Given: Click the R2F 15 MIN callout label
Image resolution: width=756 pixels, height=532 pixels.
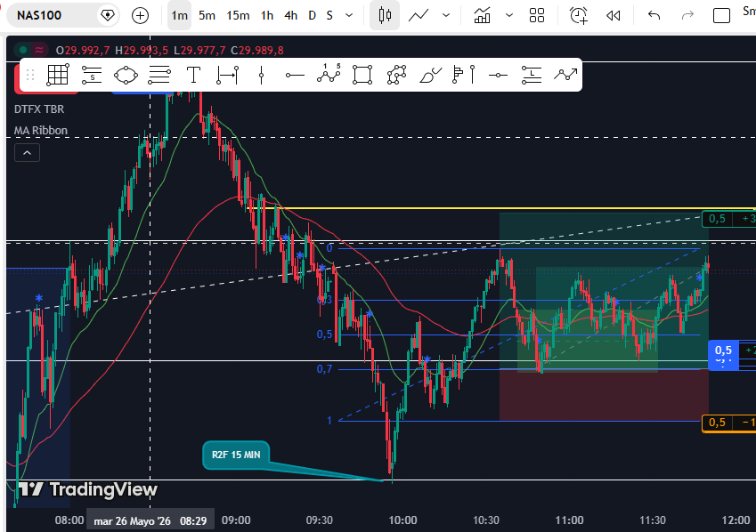Looking at the screenshot, I should pyautogui.click(x=236, y=455).
